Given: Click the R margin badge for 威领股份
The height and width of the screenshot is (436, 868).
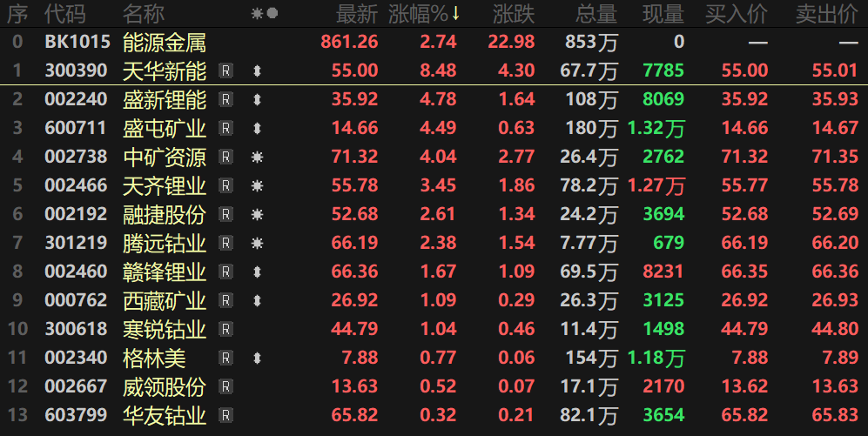Looking at the screenshot, I should point(225,387).
